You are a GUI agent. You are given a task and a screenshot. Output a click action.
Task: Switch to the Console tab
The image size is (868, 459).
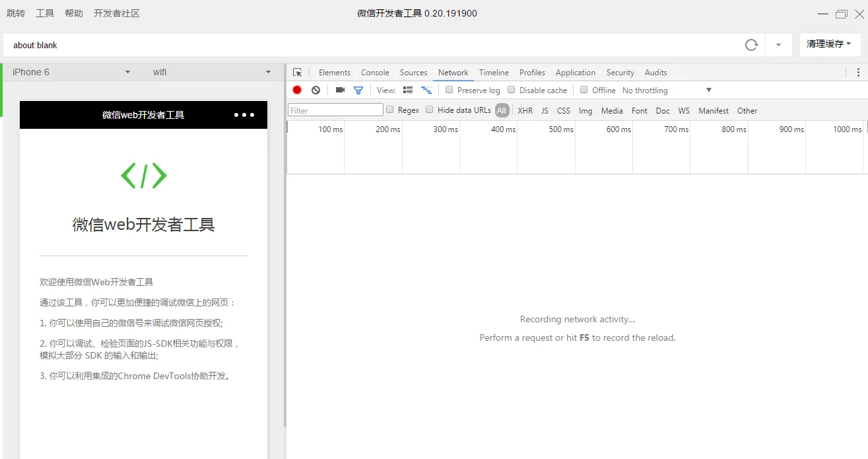pos(375,72)
